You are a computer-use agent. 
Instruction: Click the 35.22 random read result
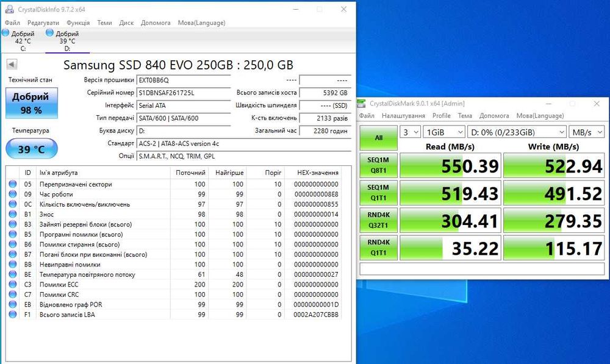[450, 248]
